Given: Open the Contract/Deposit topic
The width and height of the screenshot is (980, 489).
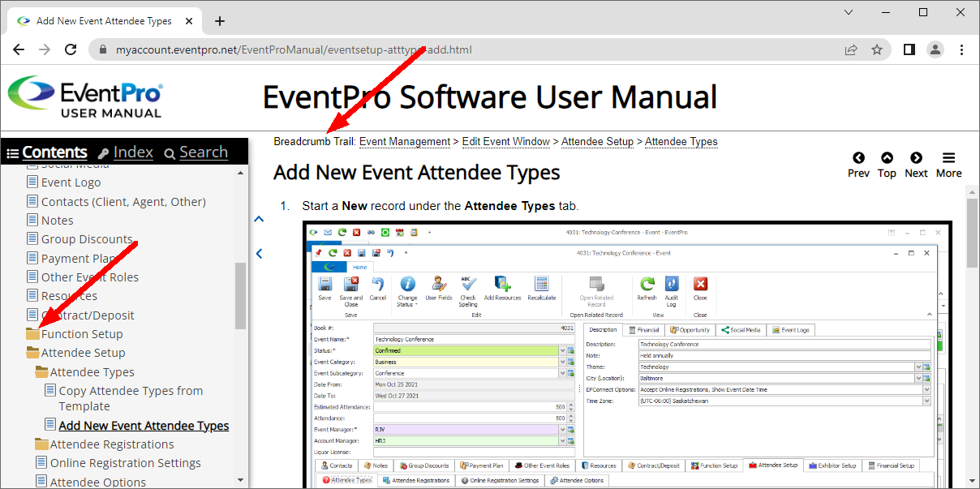Looking at the screenshot, I should click(88, 315).
